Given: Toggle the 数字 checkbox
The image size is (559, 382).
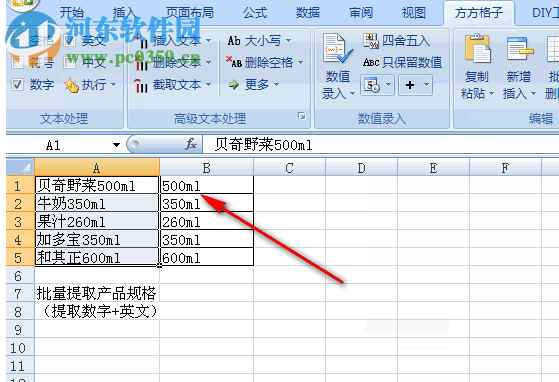Looking at the screenshot, I should (x=17, y=84).
